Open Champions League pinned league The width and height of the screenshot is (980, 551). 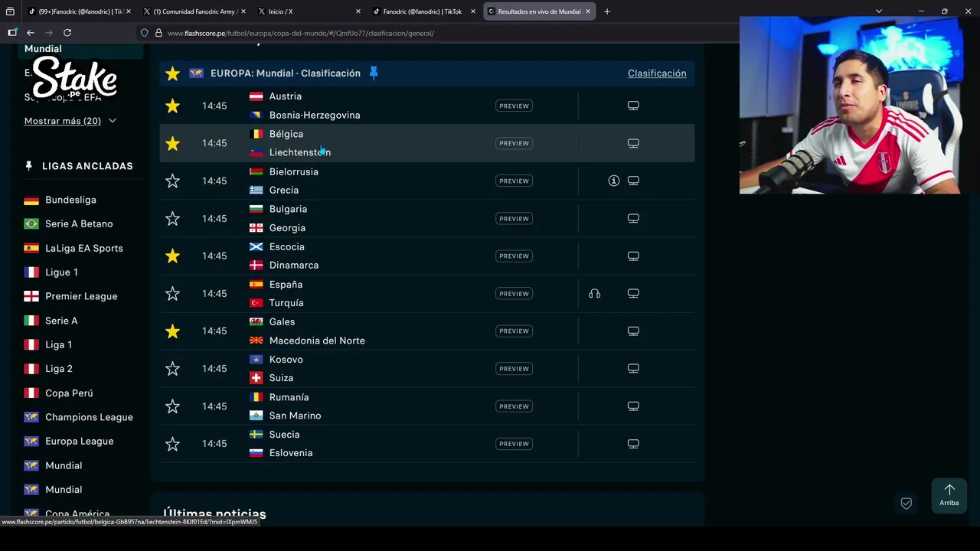pos(89,417)
